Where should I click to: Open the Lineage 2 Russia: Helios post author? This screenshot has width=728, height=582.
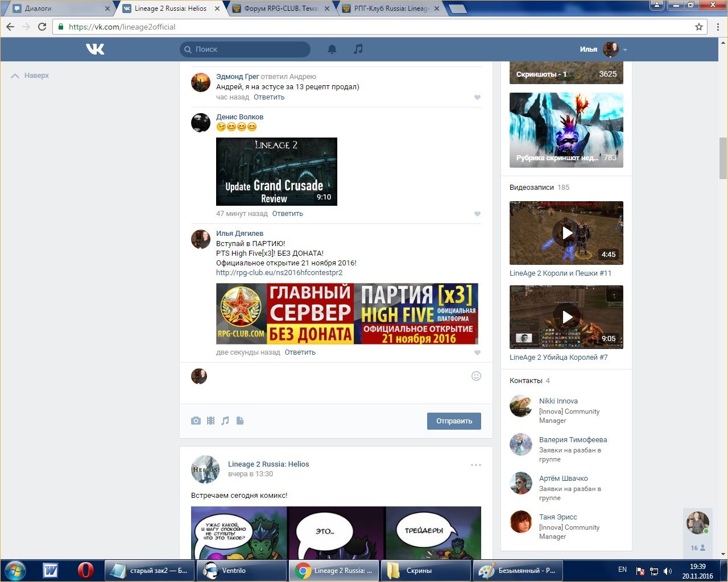coord(268,464)
